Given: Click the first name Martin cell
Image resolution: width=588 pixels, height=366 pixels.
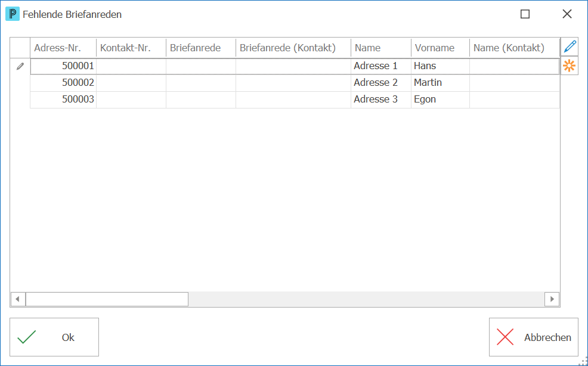Looking at the screenshot, I should click(441, 83).
